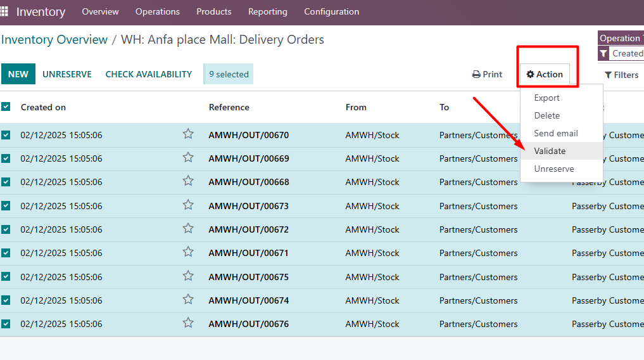Open the reference AMWH/OUT/00673
The image size is (644, 360).
pos(248,206)
